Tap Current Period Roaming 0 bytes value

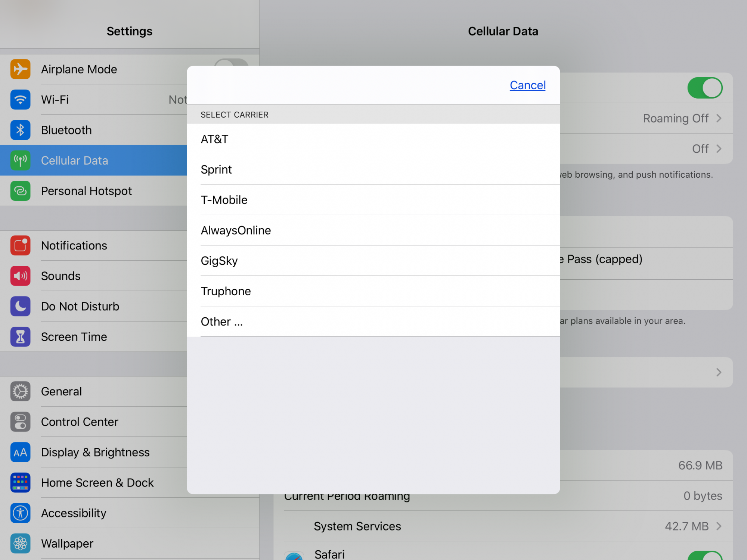(x=703, y=496)
